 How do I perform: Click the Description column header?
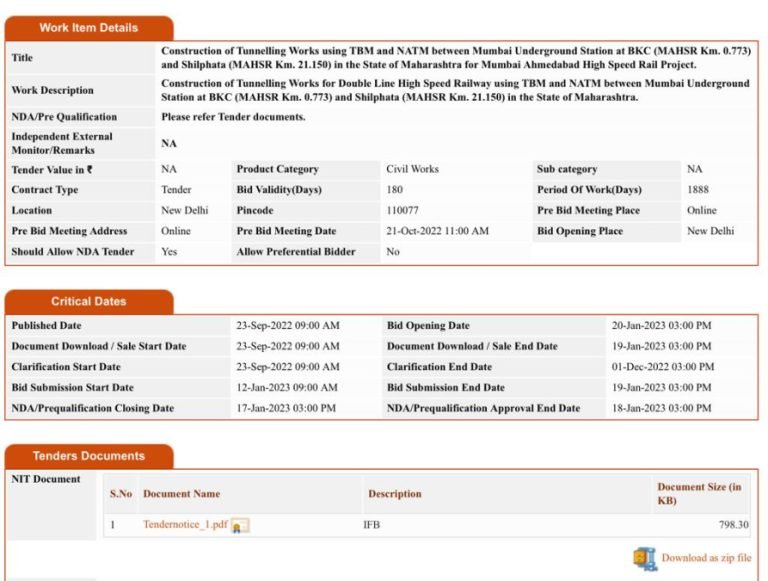pyautogui.click(x=395, y=494)
